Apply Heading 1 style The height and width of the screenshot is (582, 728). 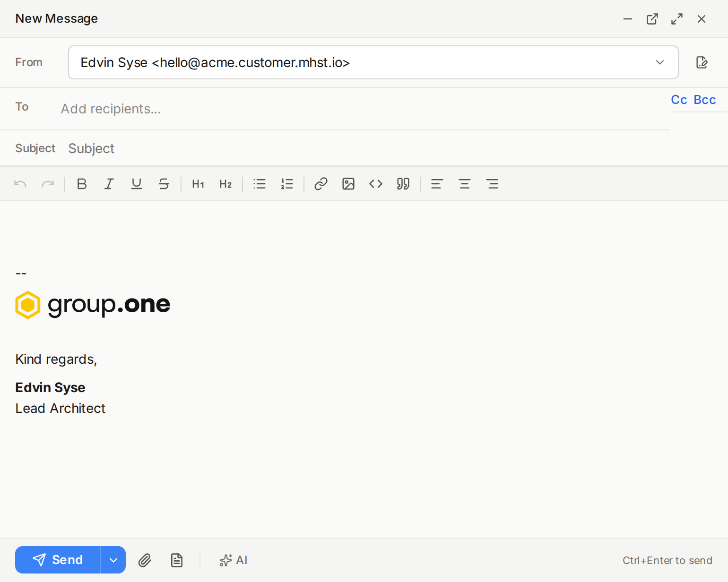point(198,184)
